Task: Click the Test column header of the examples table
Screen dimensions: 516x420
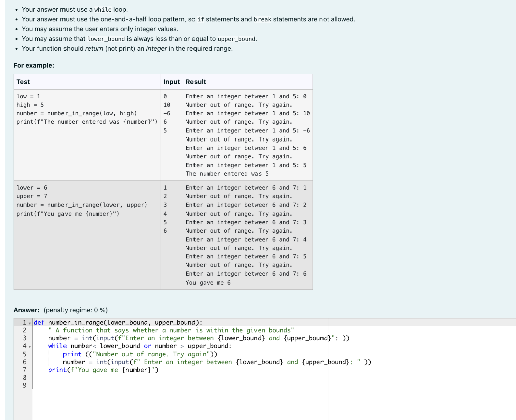Action: 22,82
